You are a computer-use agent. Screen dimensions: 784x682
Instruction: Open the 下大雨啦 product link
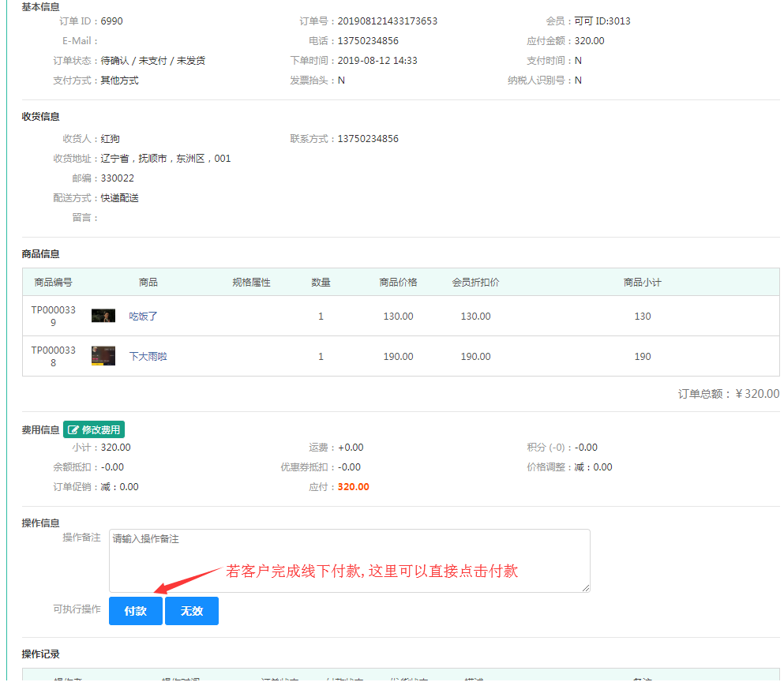tap(148, 357)
